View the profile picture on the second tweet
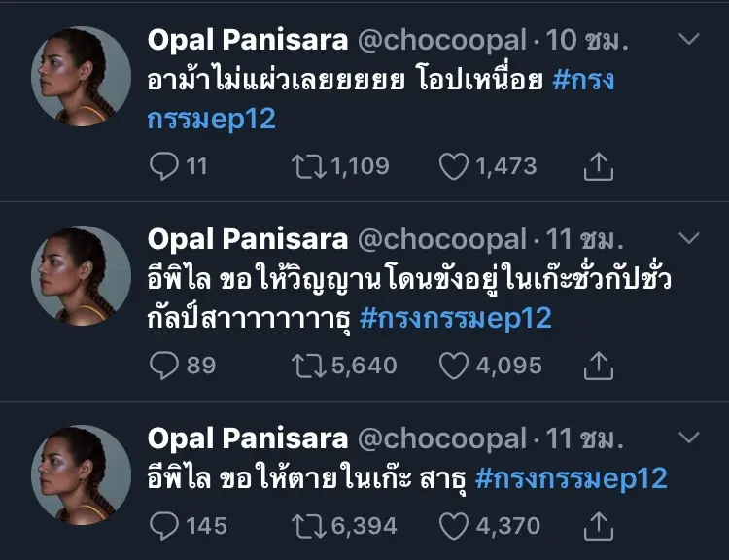Screen dimensions: 729x560 82,275
